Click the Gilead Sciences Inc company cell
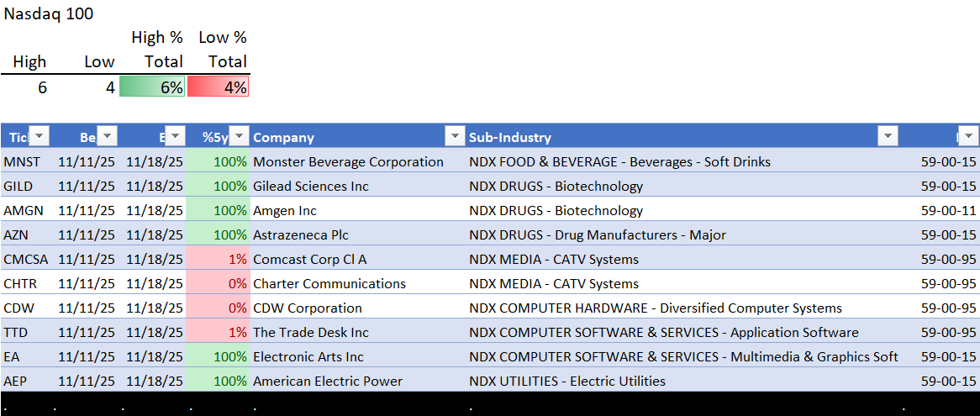Viewport: 980px width, 416px height. 311,186
